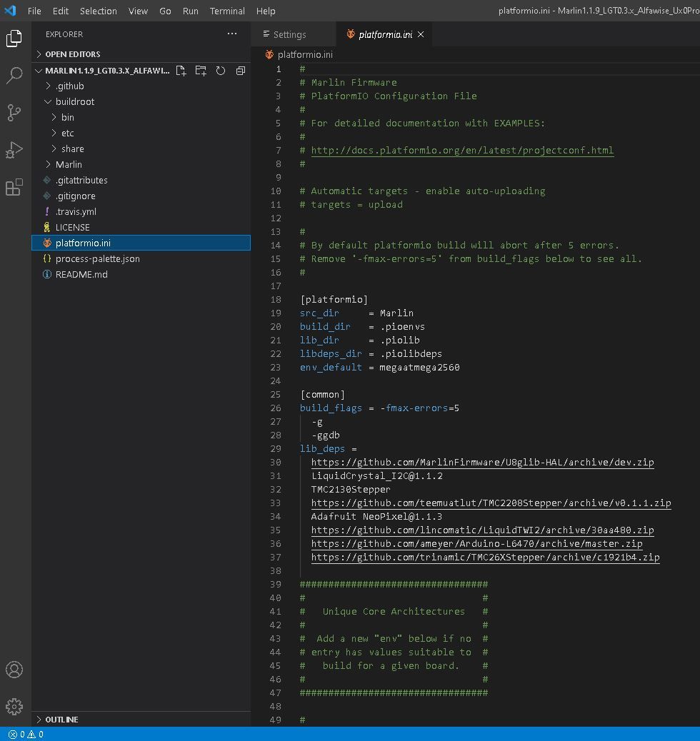Open the TMC26XStepper archive link
Image resolution: width=700 pixels, height=741 pixels.
click(485, 557)
